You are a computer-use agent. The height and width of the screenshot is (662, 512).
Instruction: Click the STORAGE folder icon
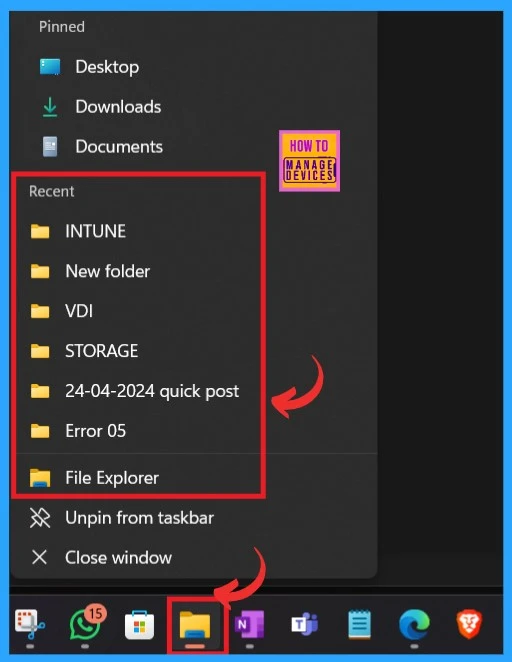tap(40, 351)
